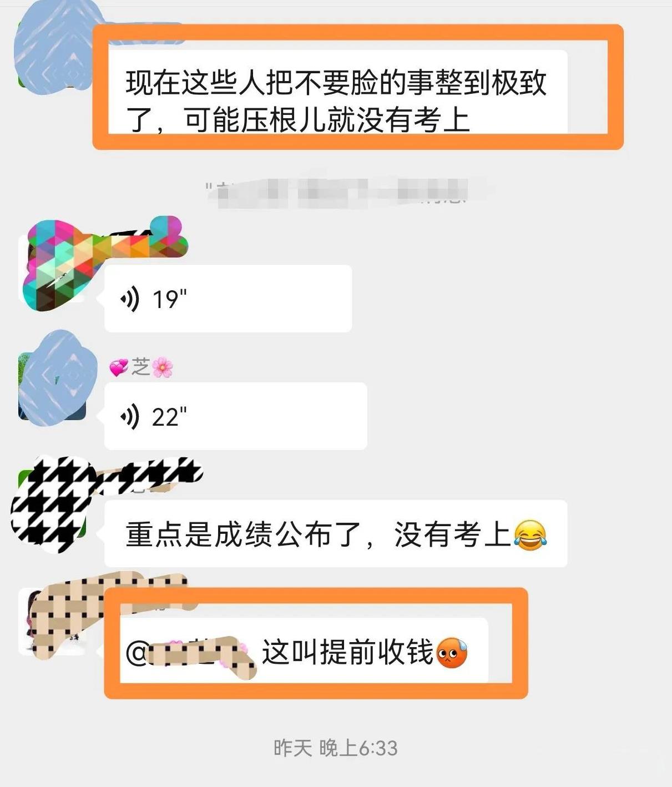Play the 22-second voice message
Image resolution: width=672 pixels, height=787 pixels.
tap(236, 416)
